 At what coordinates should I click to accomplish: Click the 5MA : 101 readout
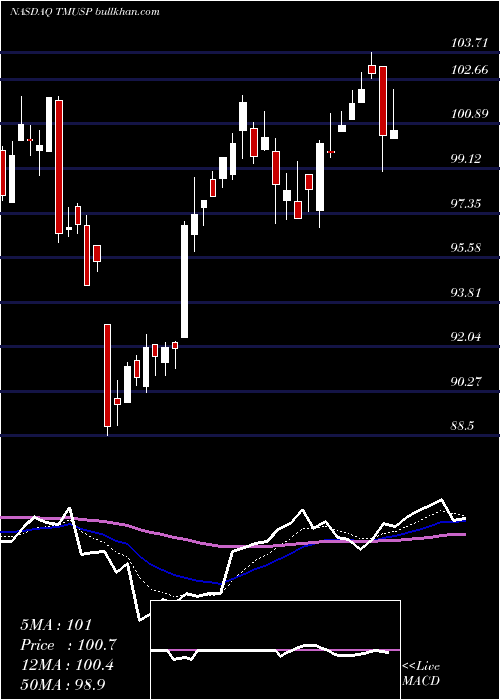pyautogui.click(x=56, y=625)
